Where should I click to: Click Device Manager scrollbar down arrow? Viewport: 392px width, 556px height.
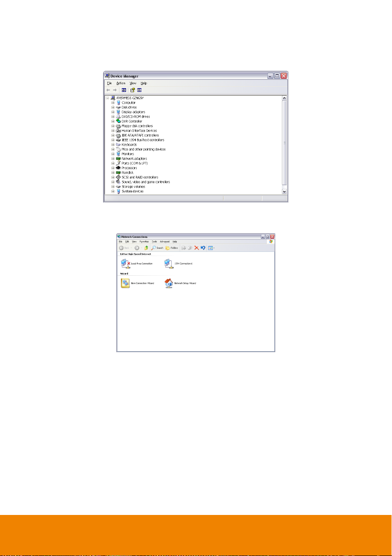[284, 192]
